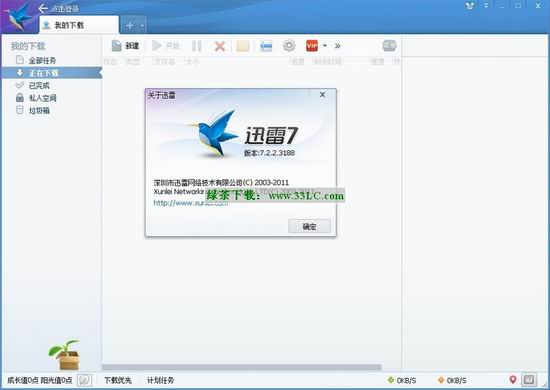Open the main menu dropdown in title bar

pos(486,6)
